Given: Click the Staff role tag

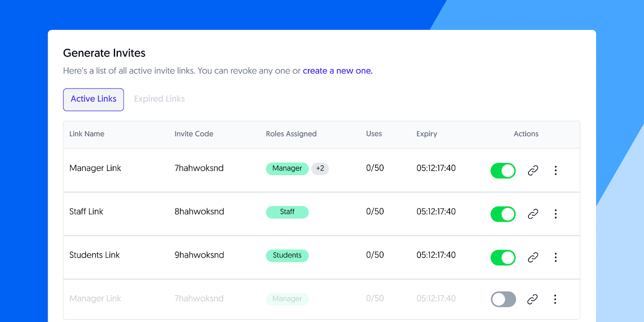Looking at the screenshot, I should click(287, 212).
